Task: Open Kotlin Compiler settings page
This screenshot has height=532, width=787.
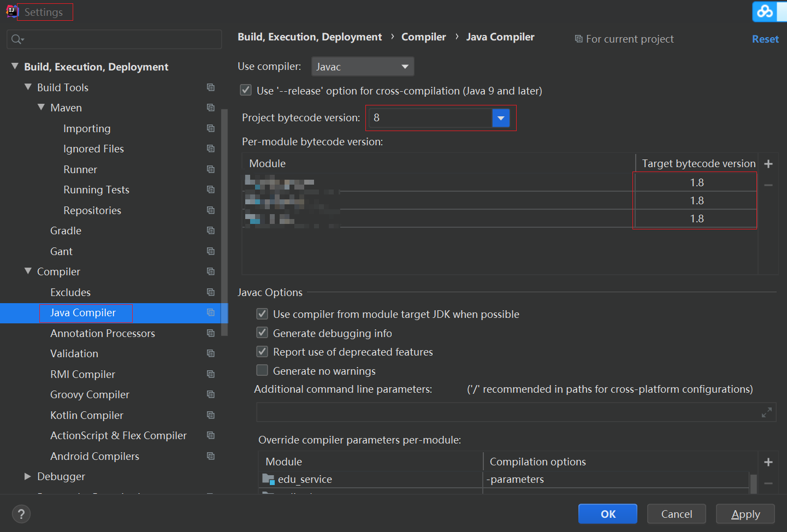Action: click(x=87, y=415)
